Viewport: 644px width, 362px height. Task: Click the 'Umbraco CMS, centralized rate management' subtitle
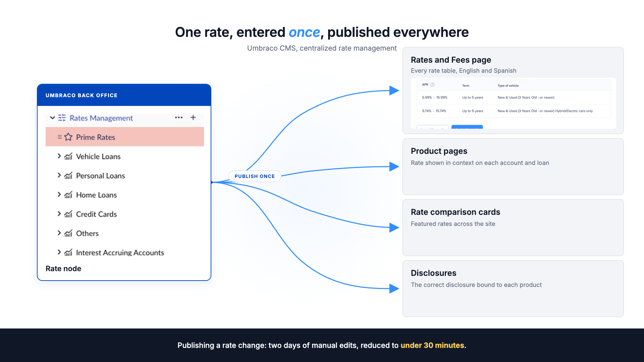click(322, 48)
